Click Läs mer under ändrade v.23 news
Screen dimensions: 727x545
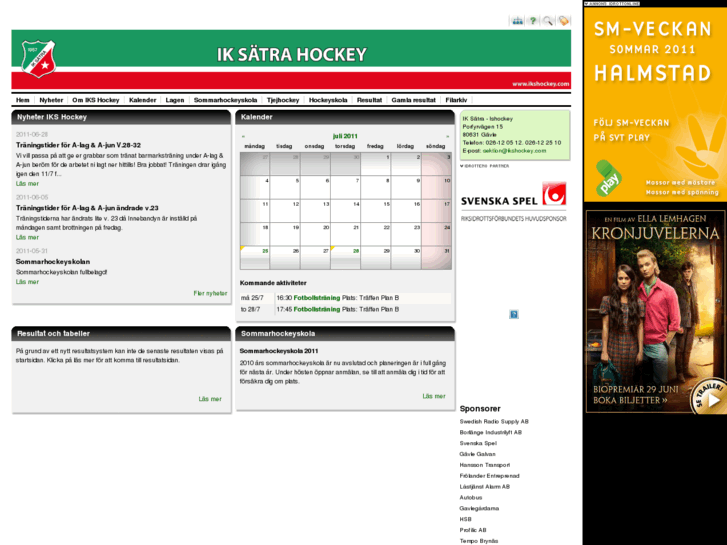(27, 237)
